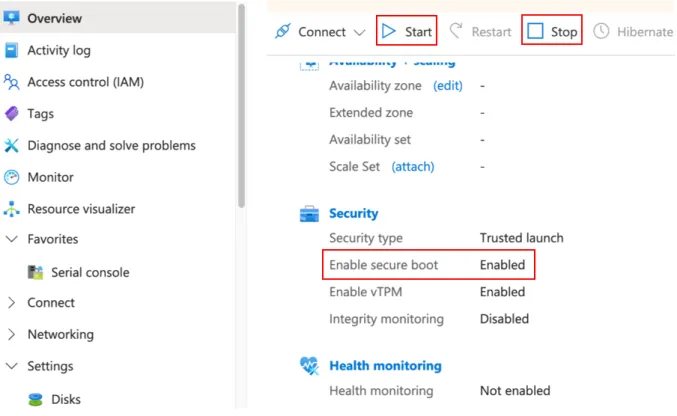
Task: Open the Activity log icon
Action: tap(11, 50)
